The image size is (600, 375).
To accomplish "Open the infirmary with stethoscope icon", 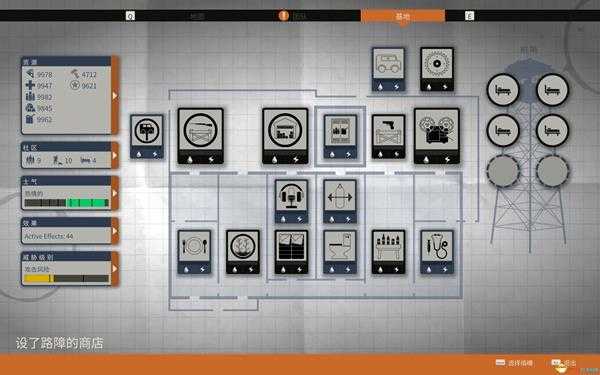I will pos(437,252).
